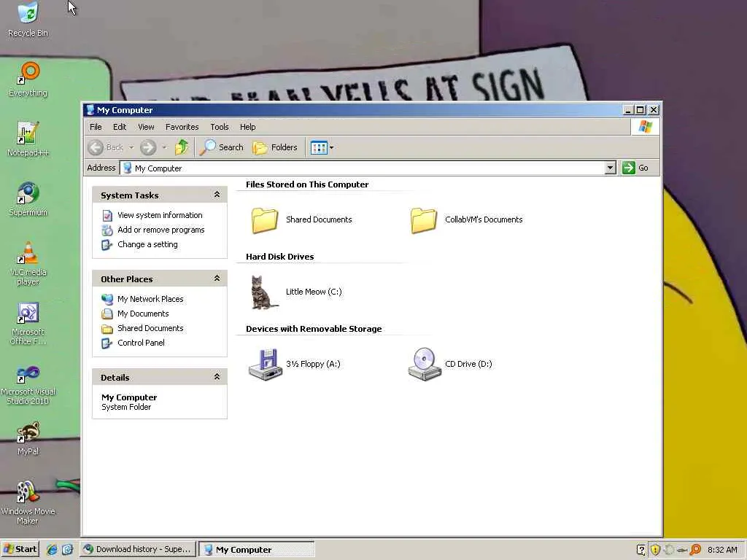Screen dimensions: 747x560
Task: Collapse the System Tasks panel
Action: tap(217, 195)
